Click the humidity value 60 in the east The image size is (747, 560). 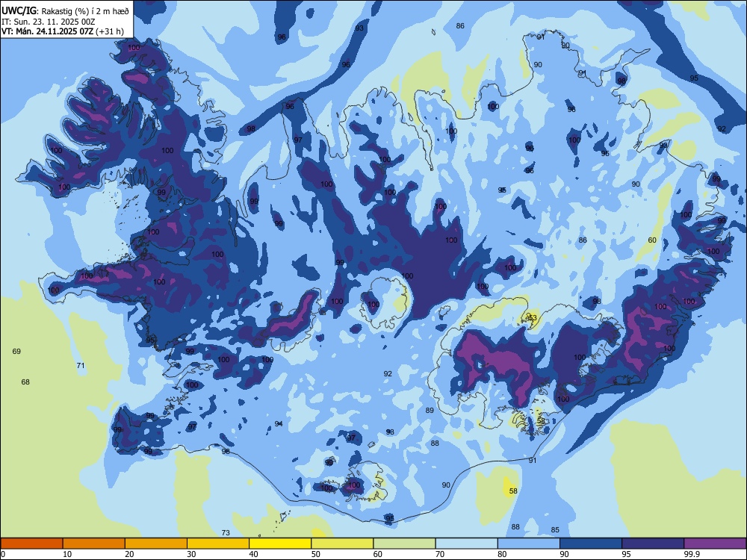pos(652,240)
